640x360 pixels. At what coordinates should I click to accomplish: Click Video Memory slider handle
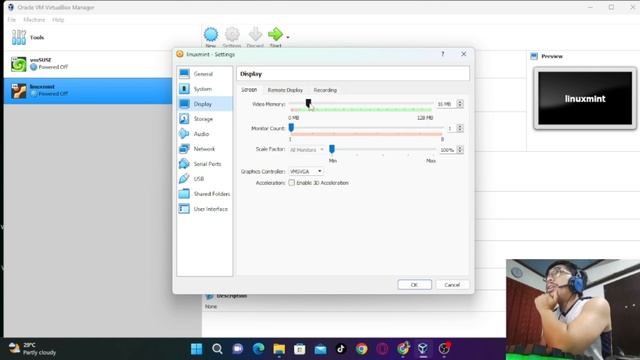(309, 103)
